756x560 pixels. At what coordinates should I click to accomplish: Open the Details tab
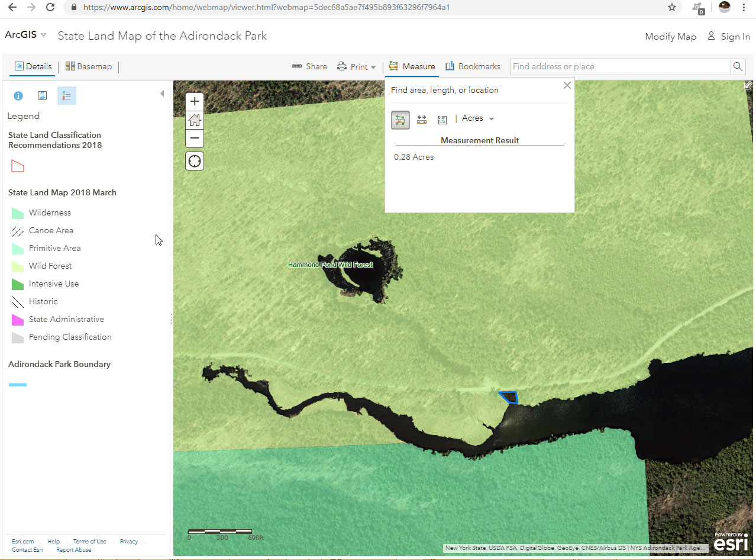click(33, 66)
